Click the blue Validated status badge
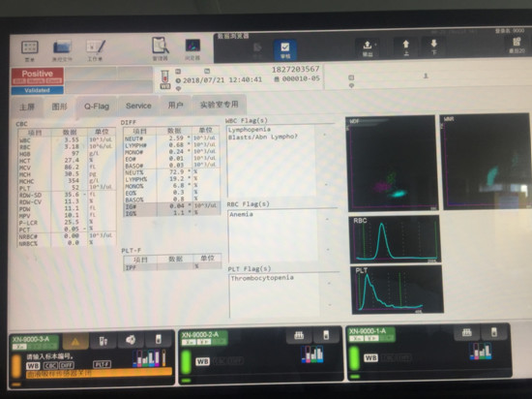 point(38,90)
